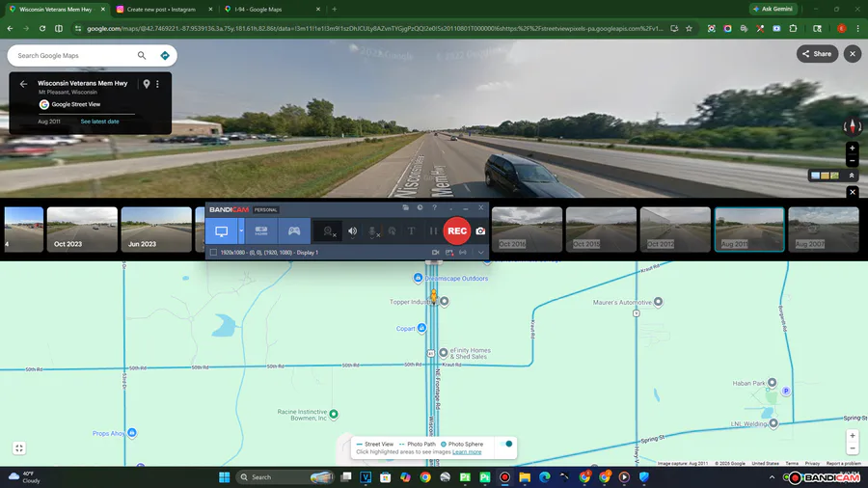Screen dimensions: 868x488
Task: Click Dreamscape Outdoors map marker
Action: point(418,278)
